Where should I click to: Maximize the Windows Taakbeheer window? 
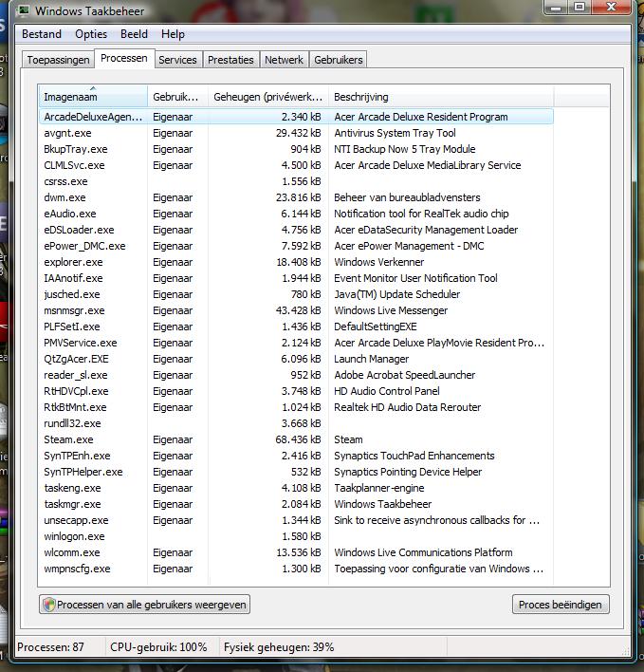tap(580, 7)
